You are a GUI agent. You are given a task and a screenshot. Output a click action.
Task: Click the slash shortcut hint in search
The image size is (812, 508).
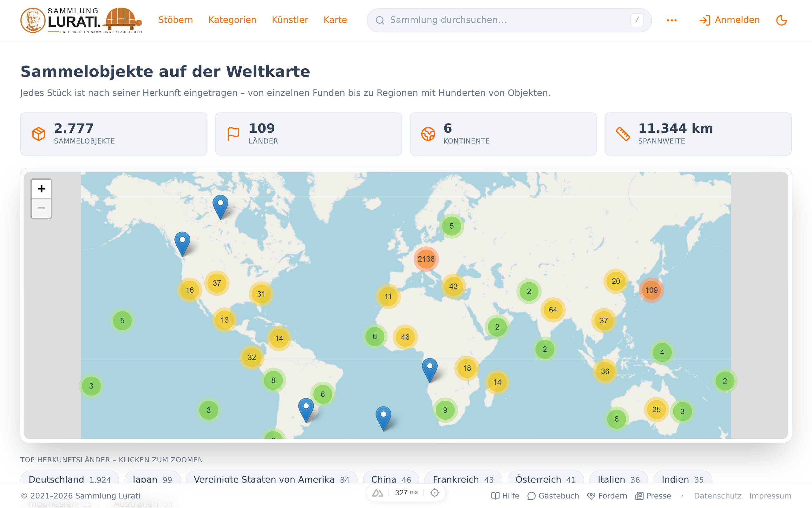(637, 20)
